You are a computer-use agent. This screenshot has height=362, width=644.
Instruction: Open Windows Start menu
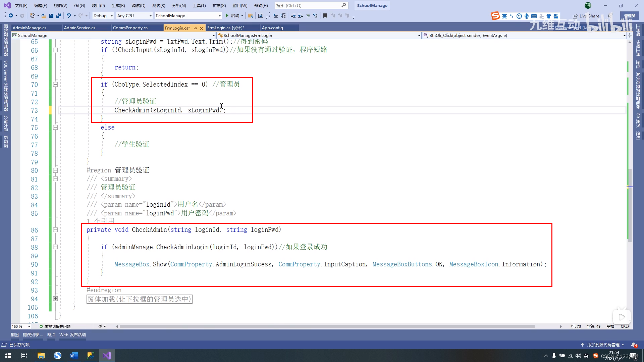[8, 356]
